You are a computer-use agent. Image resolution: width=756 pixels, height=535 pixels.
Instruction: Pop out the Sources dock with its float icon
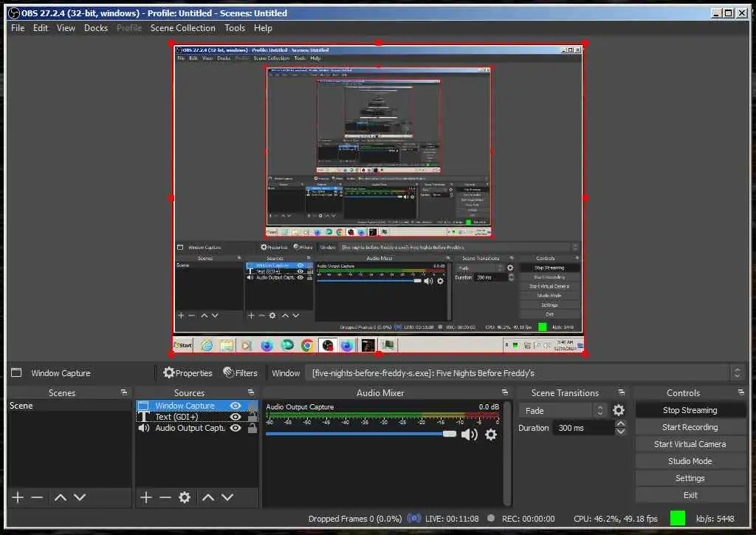251,392
